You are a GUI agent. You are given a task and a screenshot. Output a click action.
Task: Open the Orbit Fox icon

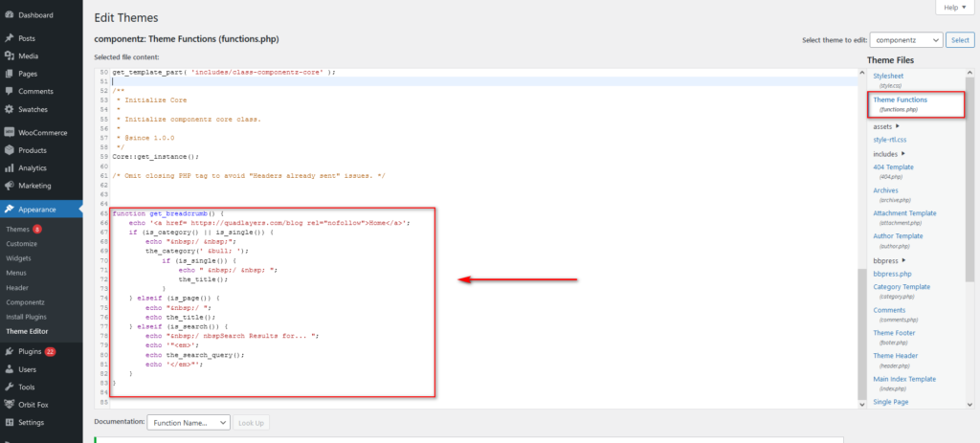pyautogui.click(x=9, y=404)
